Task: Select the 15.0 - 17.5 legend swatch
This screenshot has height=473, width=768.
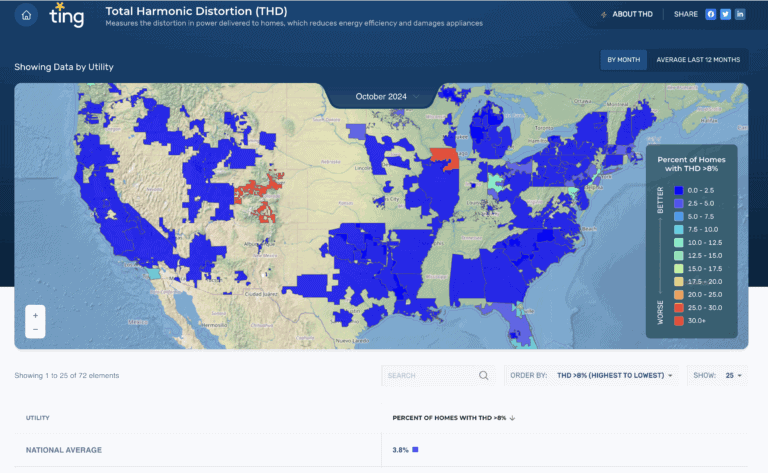Action: pos(678,268)
